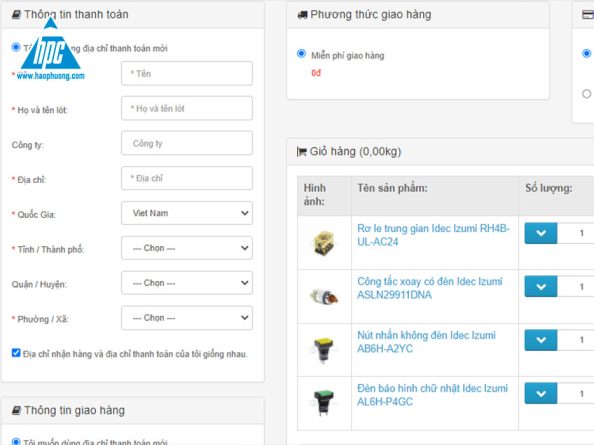Click the Tên input field

tap(187, 73)
